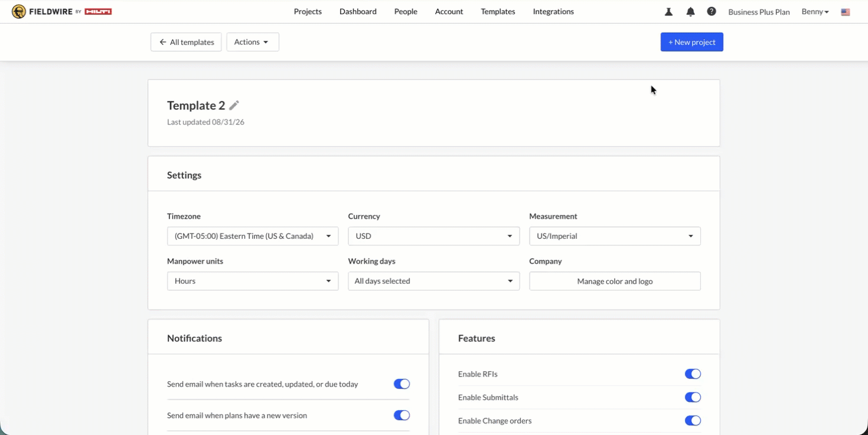This screenshot has width=868, height=435.
Task: Go back using All templates arrow button
Action: [x=186, y=42]
